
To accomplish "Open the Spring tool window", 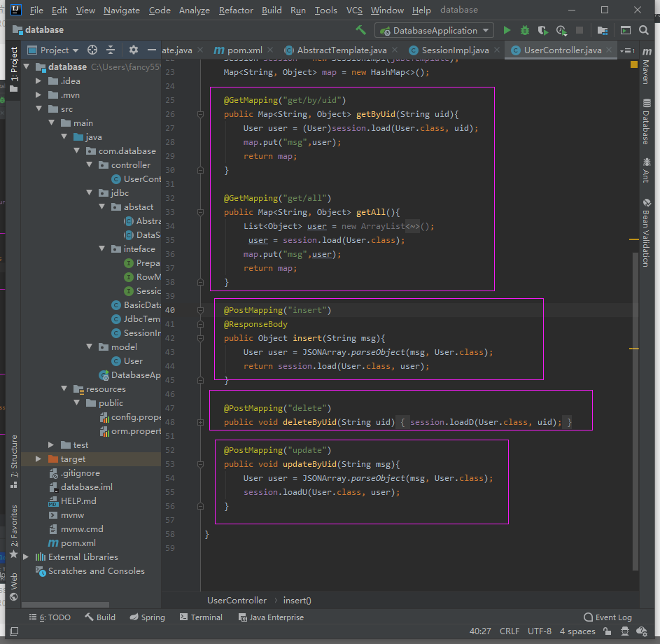I will click(x=147, y=617).
